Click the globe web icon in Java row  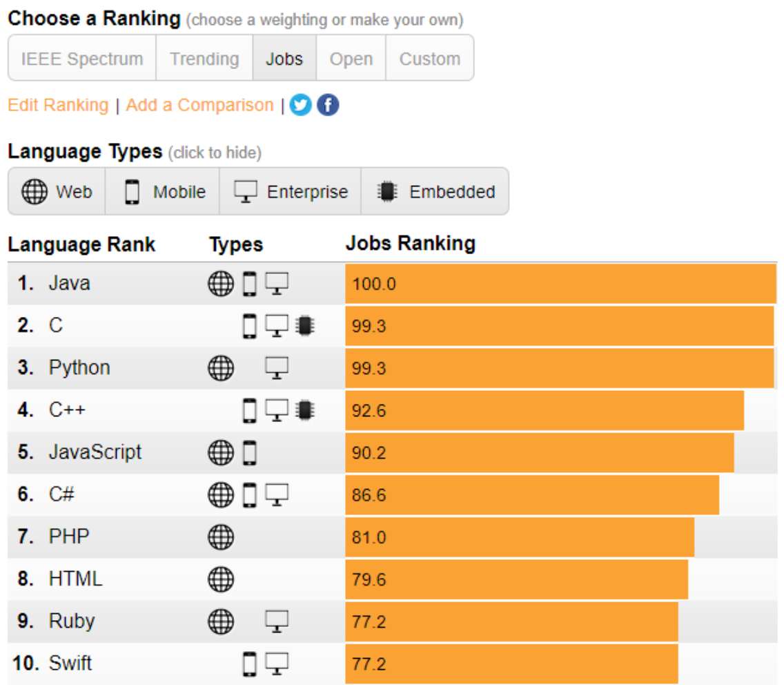click(221, 284)
